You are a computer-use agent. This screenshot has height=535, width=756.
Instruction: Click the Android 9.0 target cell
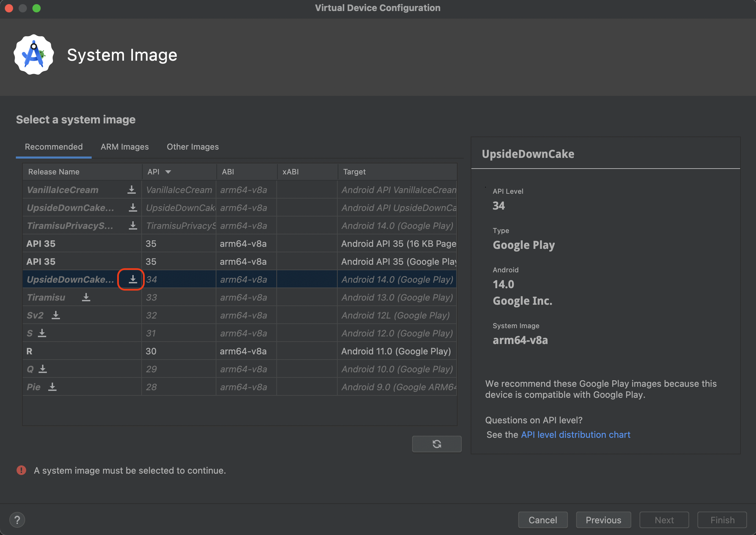click(x=397, y=387)
